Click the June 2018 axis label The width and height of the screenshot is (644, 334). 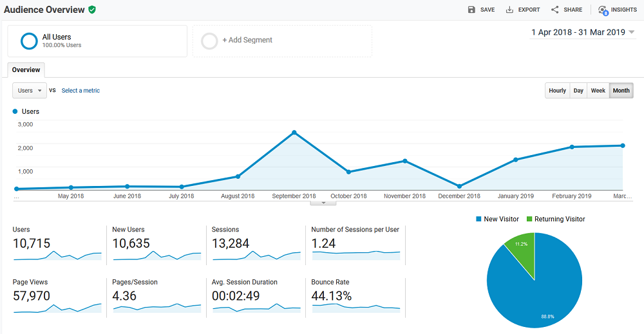click(x=127, y=196)
